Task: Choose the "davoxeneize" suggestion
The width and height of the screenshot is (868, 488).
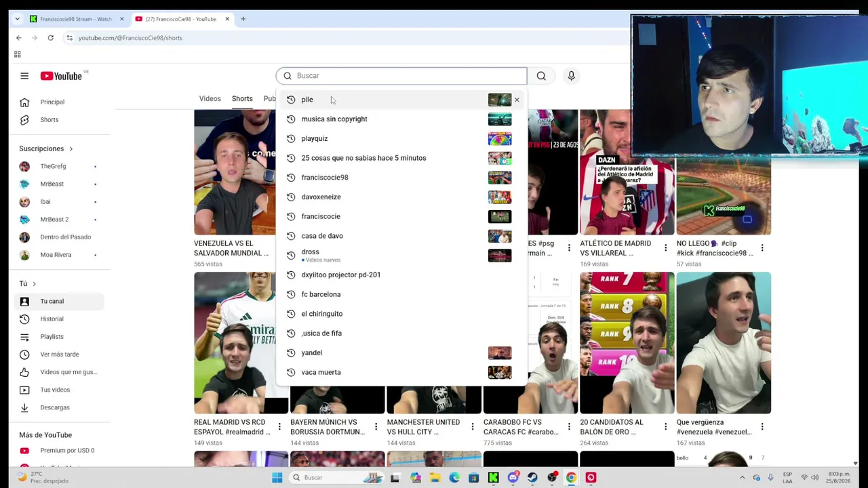Action: click(401, 197)
